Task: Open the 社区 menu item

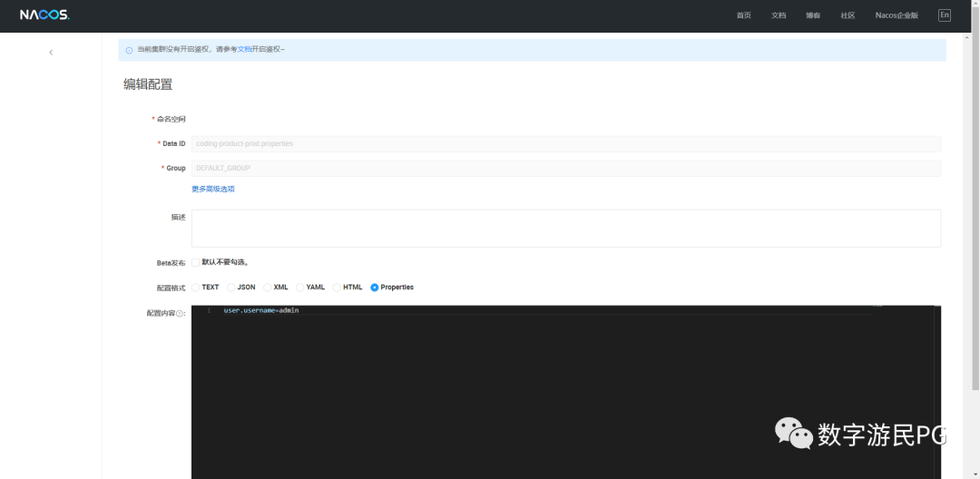Action: (x=848, y=15)
